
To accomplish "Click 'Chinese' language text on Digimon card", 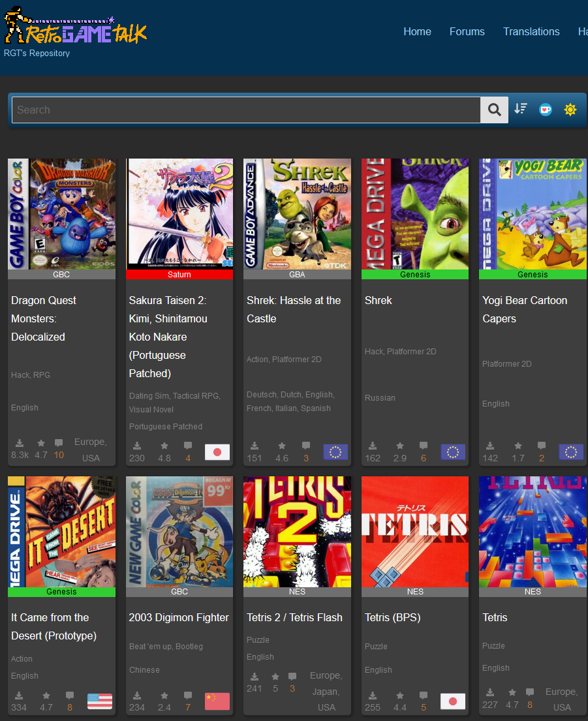I will pos(144,670).
